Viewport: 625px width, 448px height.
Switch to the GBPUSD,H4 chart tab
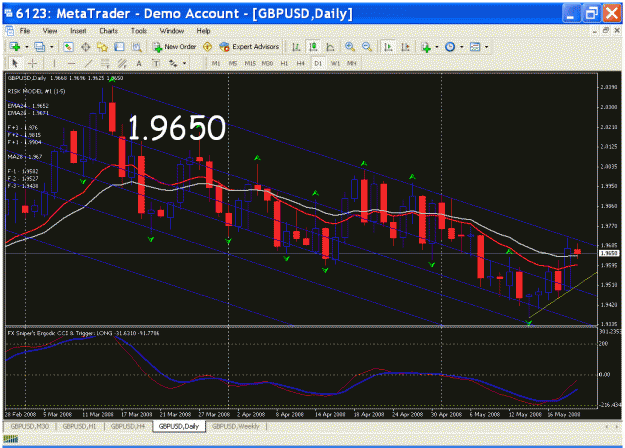point(128,426)
